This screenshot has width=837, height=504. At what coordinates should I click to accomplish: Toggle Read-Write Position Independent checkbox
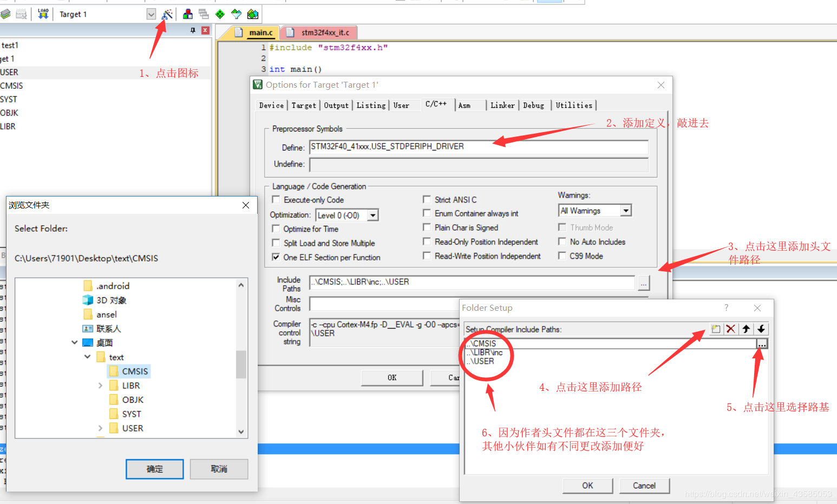(427, 256)
